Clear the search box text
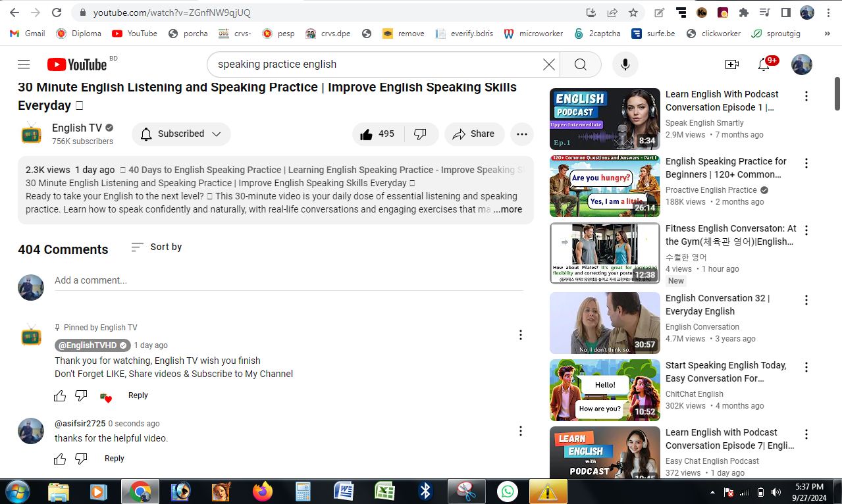This screenshot has width=842, height=504. tap(548, 64)
